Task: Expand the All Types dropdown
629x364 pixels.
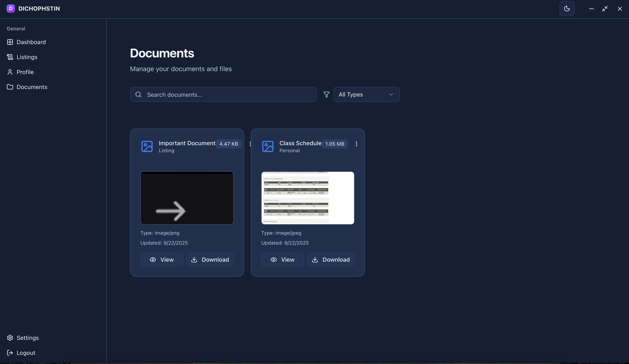Action: click(x=366, y=94)
